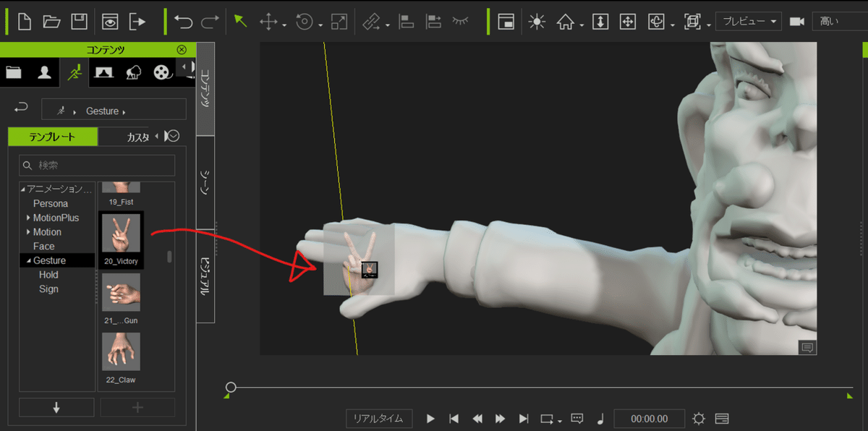Click the export arrow icon
Screen dimensions: 868x431
(137, 22)
